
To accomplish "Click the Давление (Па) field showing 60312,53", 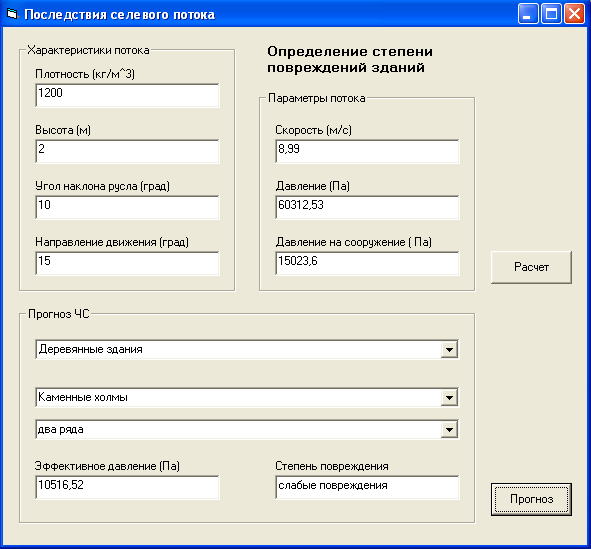I will click(367, 207).
